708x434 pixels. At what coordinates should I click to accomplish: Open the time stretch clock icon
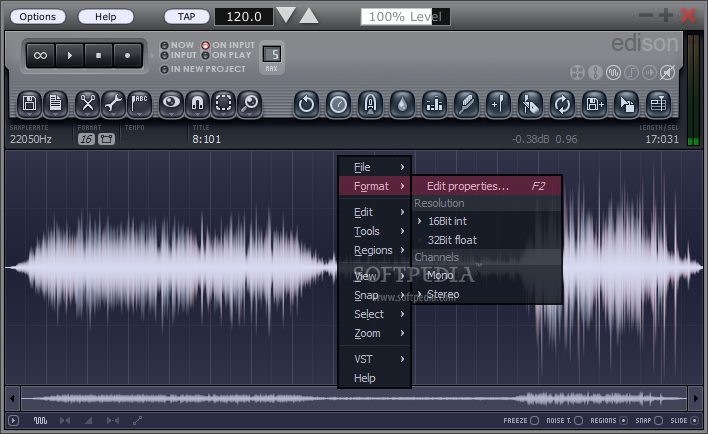pyautogui.click(x=338, y=104)
